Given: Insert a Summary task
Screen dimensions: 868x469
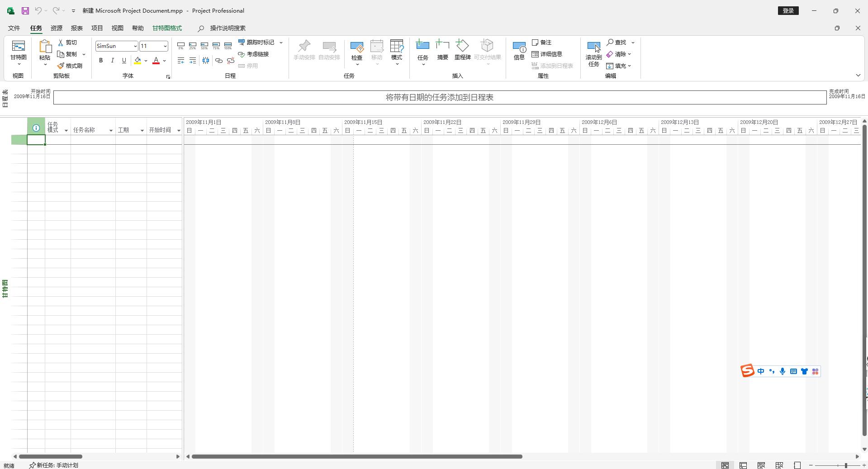Looking at the screenshot, I should pyautogui.click(x=442, y=50).
